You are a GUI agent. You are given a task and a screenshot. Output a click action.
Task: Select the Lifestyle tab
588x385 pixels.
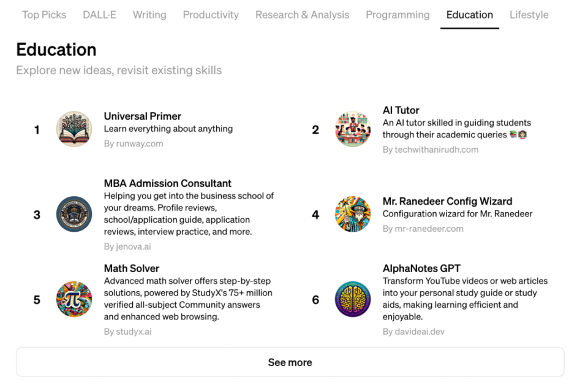point(529,15)
